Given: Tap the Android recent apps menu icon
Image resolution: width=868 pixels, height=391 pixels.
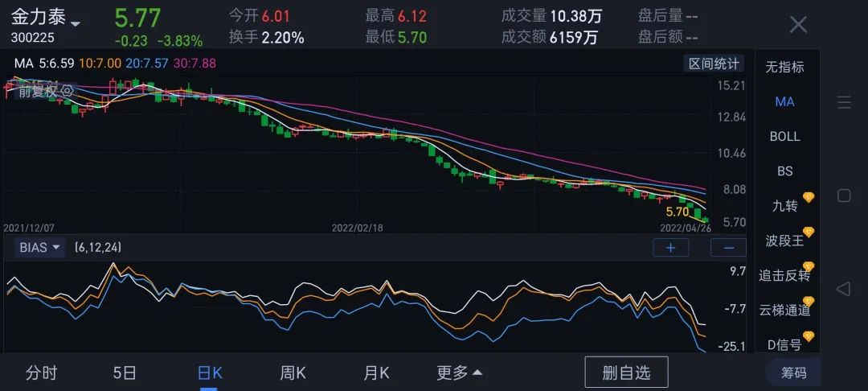Looking at the screenshot, I should 844,102.
